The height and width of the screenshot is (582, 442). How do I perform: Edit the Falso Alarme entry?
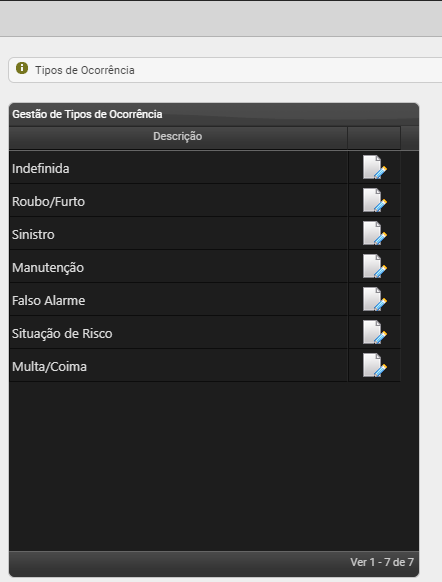[x=374, y=300]
